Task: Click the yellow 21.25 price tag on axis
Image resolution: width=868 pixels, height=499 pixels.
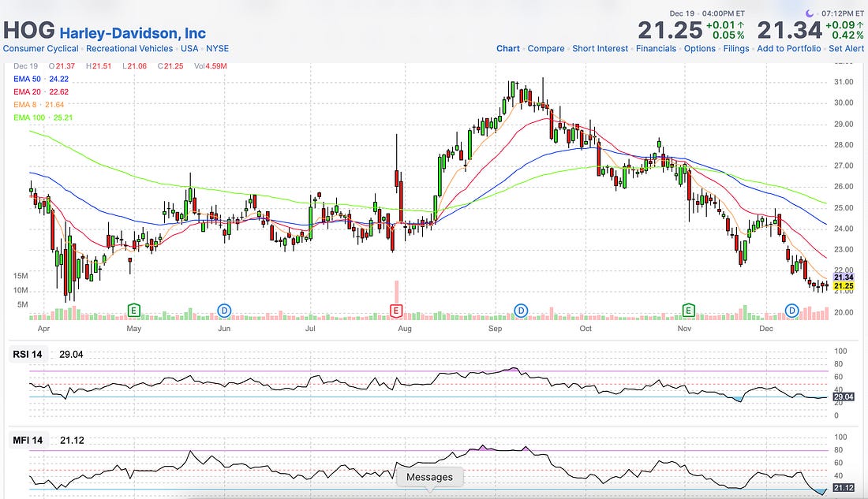Action: [x=843, y=286]
